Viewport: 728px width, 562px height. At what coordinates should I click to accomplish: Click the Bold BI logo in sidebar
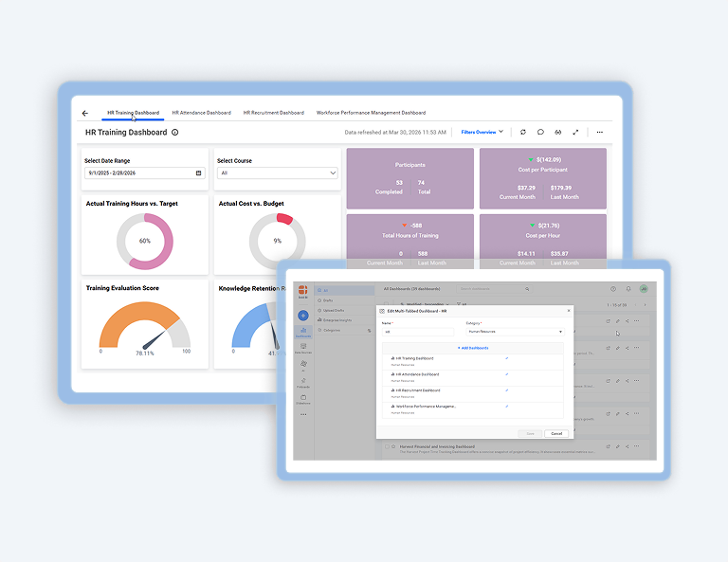302,292
